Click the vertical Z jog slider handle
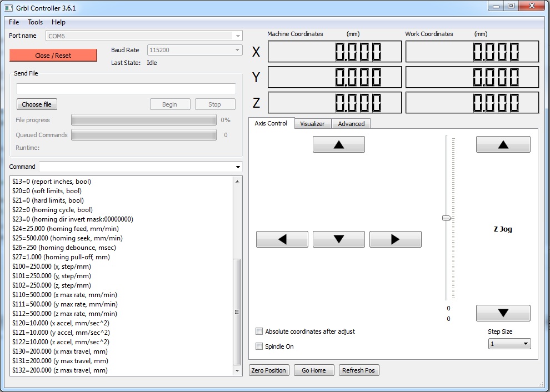550x392 pixels. [447, 218]
